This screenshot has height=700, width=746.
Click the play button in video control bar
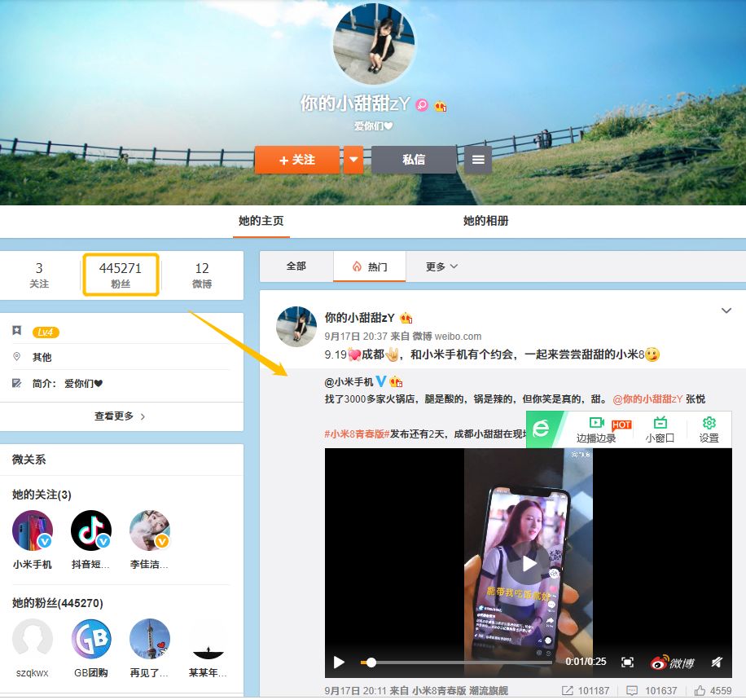click(339, 663)
